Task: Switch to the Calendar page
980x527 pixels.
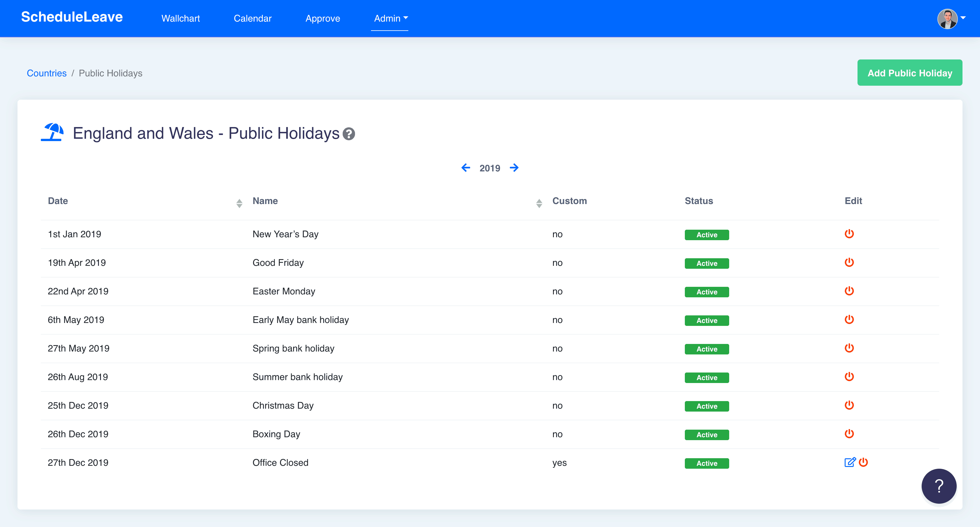Action: (252, 18)
